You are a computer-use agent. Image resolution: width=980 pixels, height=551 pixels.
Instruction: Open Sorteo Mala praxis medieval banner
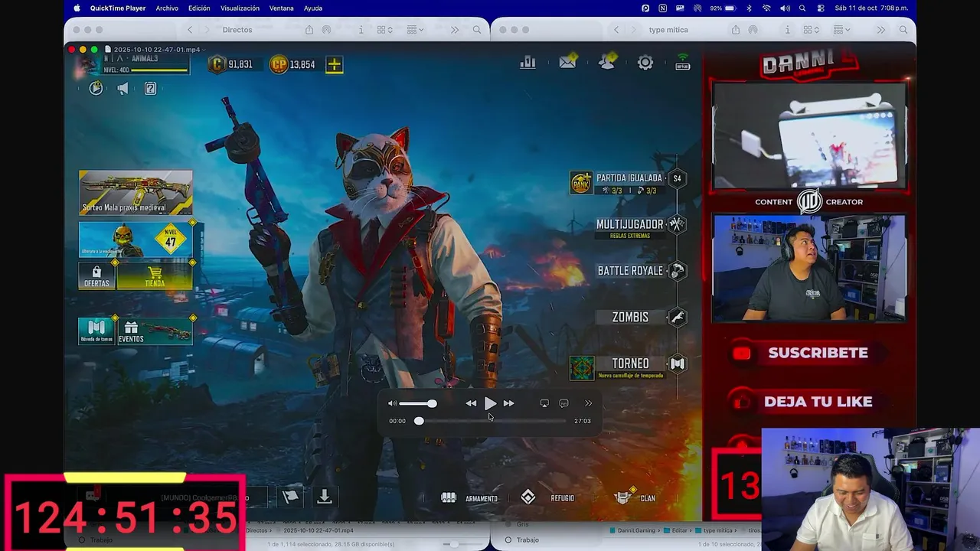click(x=136, y=192)
